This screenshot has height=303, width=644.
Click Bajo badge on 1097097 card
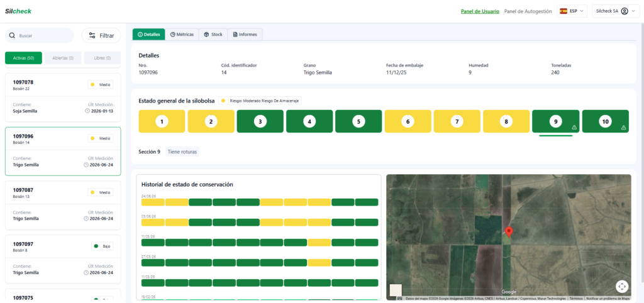click(103, 246)
